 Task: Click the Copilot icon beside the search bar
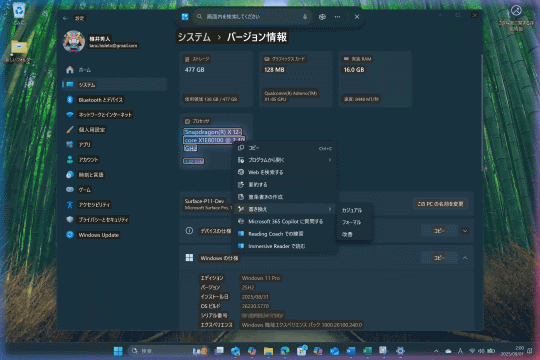pos(322,17)
